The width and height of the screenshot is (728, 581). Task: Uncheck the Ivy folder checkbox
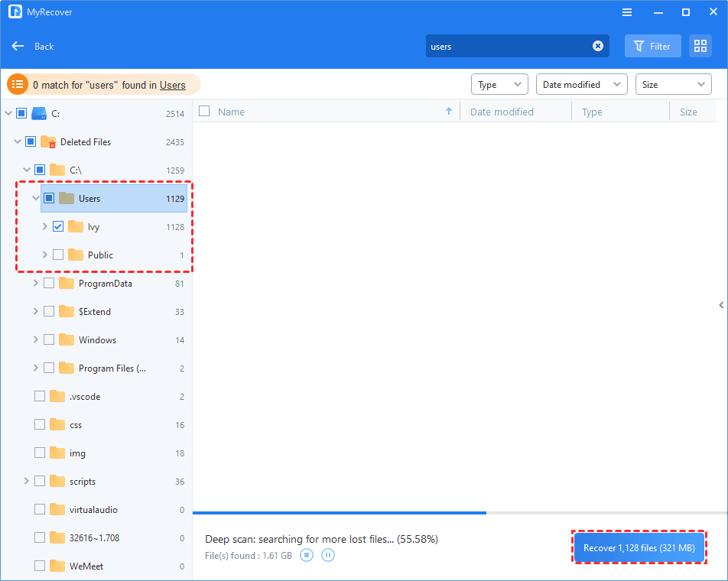coord(58,226)
